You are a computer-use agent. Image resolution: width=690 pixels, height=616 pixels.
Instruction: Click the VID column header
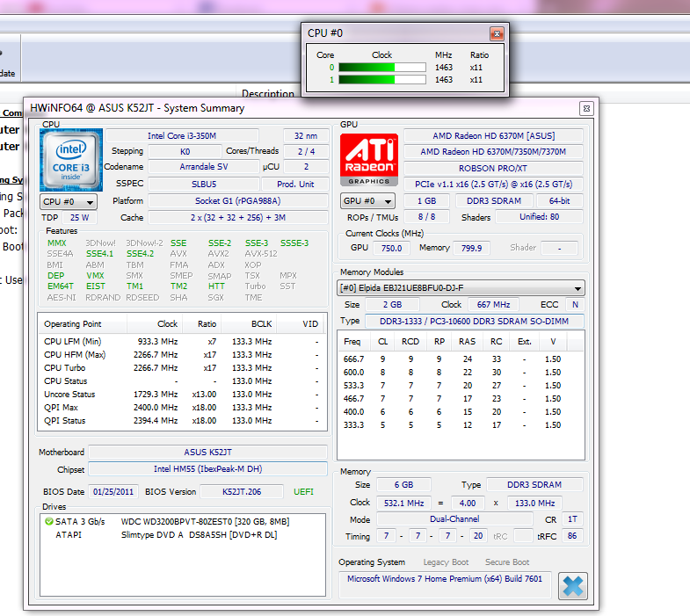300,324
